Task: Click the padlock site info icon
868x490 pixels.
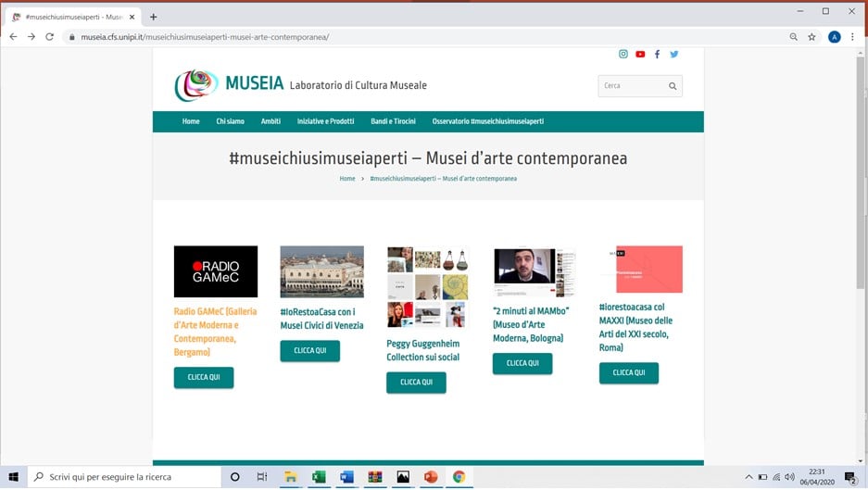Action: coord(72,37)
